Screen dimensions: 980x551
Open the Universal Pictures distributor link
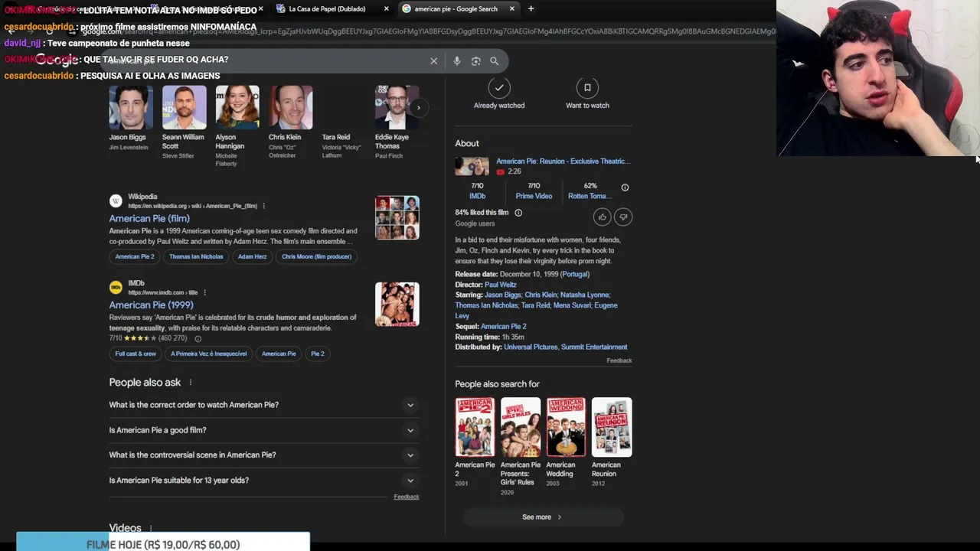[x=531, y=347]
